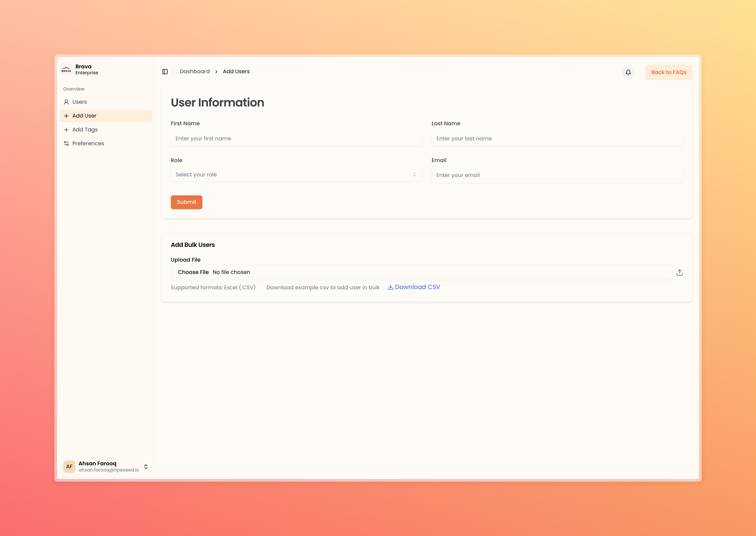Screen dimensions: 756x536
Task: Download the example CSV link
Action: [x=414, y=287]
